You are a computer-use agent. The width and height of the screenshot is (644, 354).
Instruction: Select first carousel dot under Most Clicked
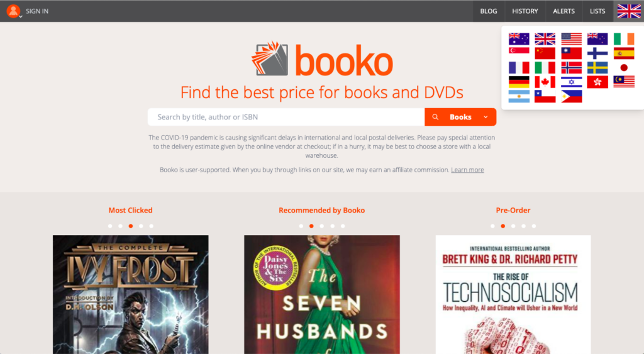110,226
